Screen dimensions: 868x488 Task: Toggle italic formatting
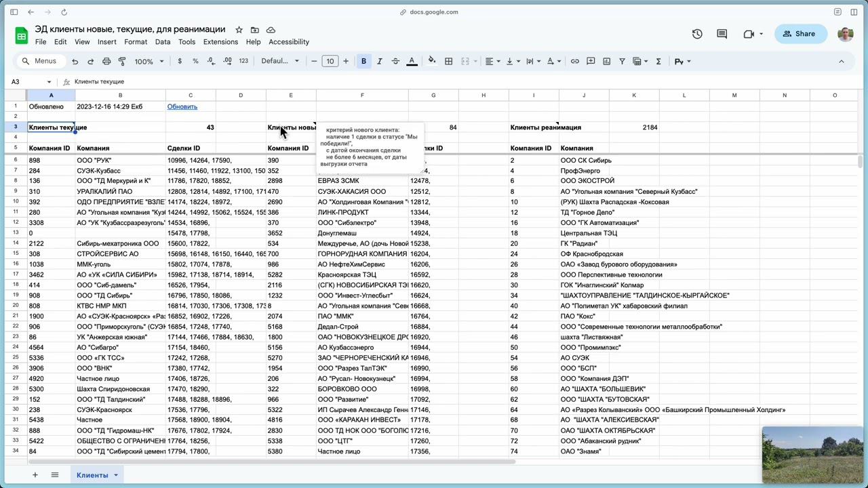click(379, 61)
